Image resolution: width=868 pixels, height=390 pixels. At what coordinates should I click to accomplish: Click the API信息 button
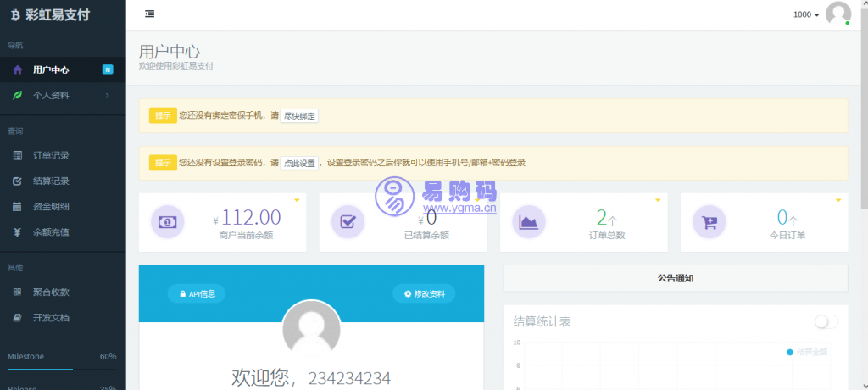click(x=197, y=294)
